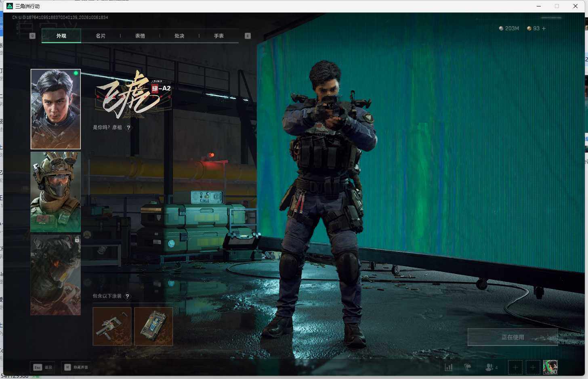588x379 pixels.
Task: Open the 名片 tab
Action: pyautogui.click(x=101, y=36)
